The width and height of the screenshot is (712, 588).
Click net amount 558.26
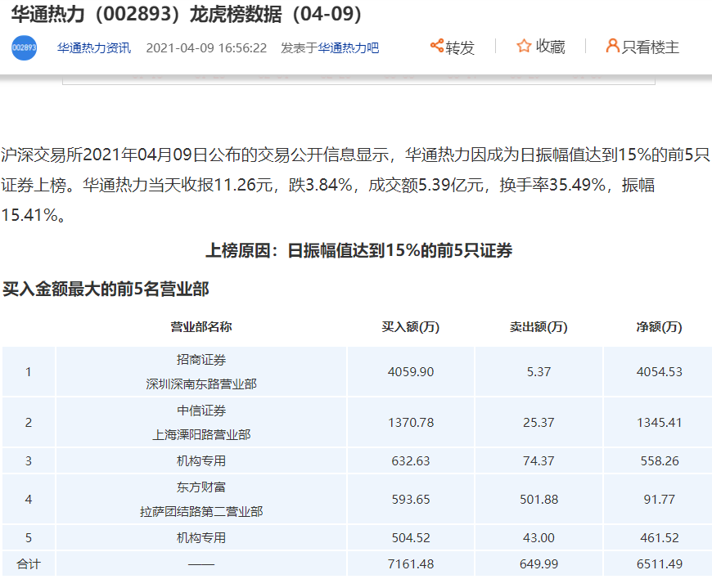660,461
